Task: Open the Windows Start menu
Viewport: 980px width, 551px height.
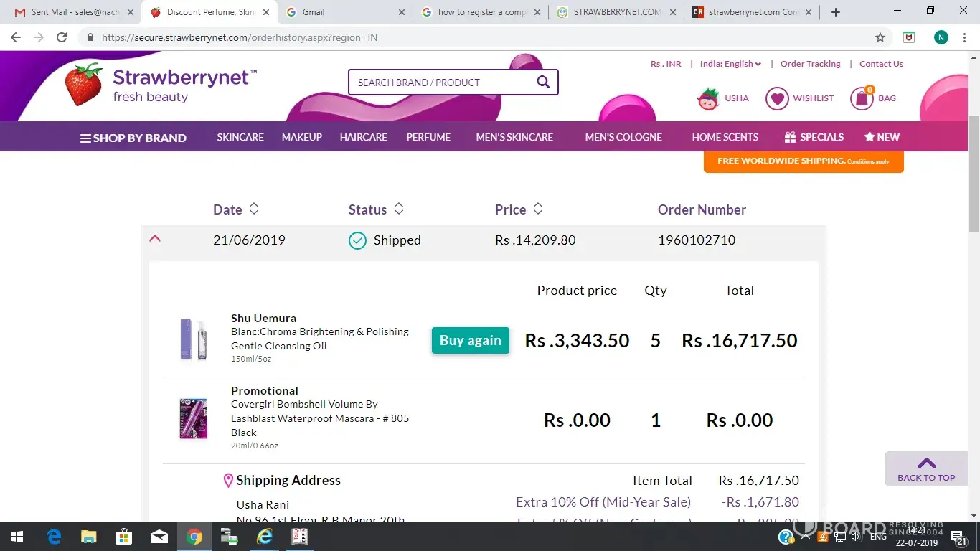Action: tap(17, 537)
